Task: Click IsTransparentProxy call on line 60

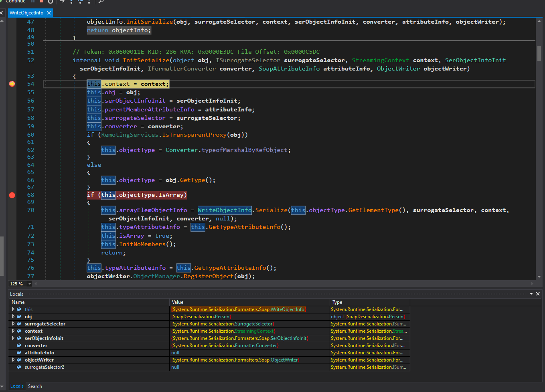Action: [x=194, y=135]
